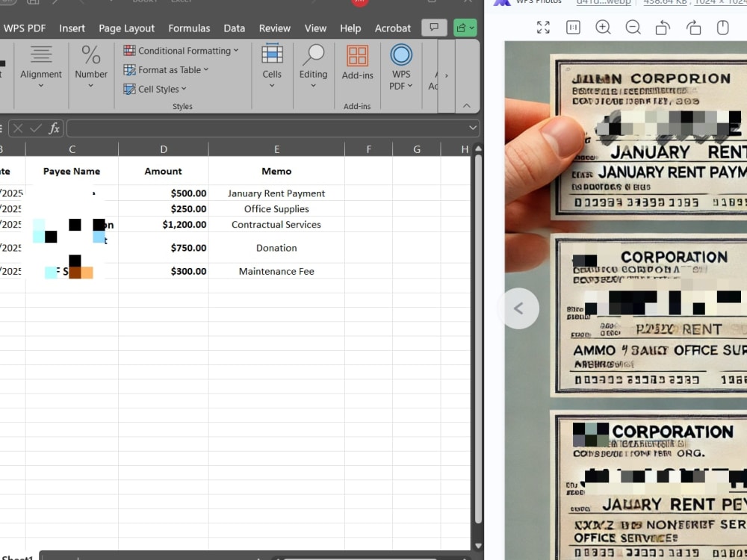The height and width of the screenshot is (560, 747).
Task: Open the Number format group
Action: (x=91, y=66)
